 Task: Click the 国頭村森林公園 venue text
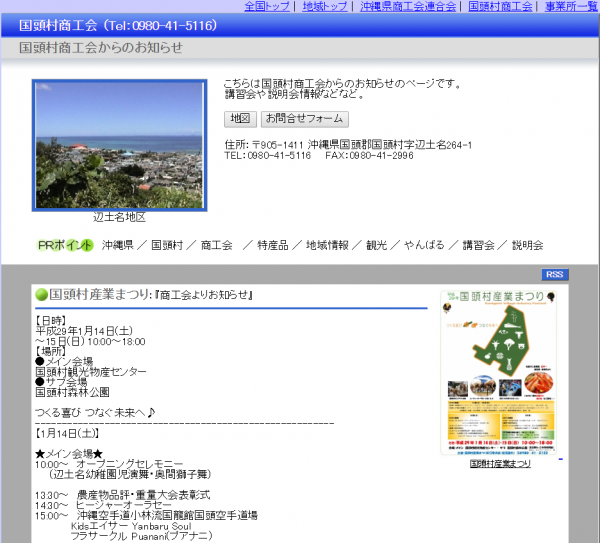72,392
